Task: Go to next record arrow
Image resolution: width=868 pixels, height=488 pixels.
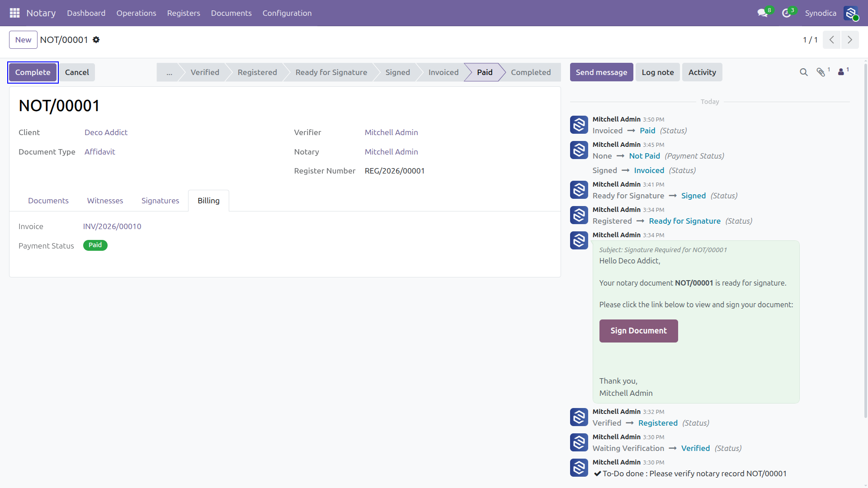Action: pos(850,40)
